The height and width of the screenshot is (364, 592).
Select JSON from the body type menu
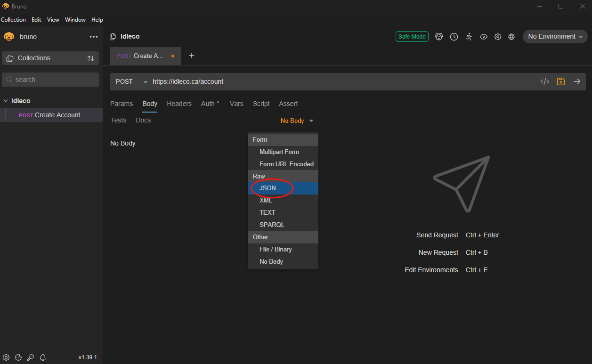pos(268,188)
